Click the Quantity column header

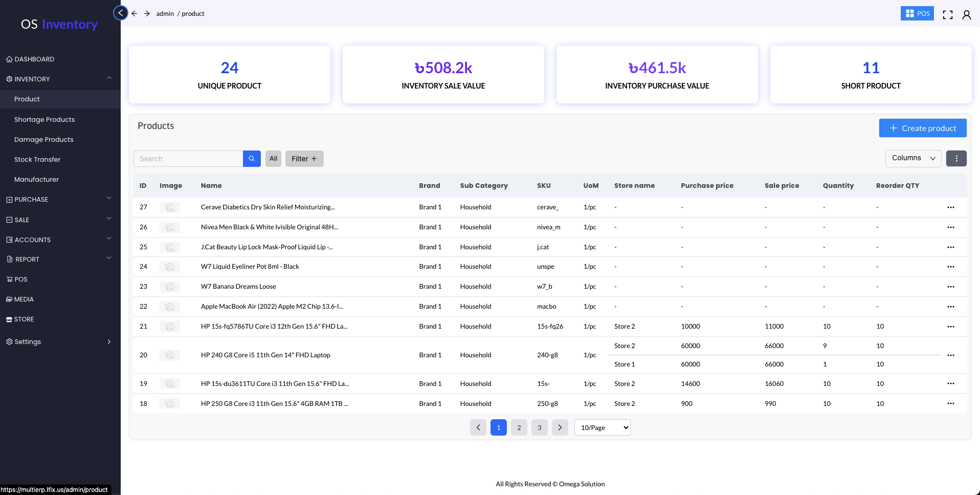838,186
